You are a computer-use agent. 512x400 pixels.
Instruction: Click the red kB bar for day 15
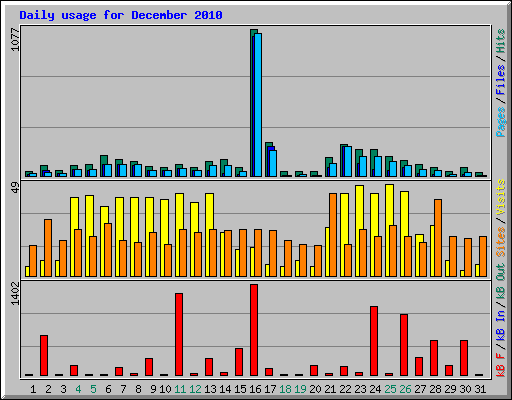pyautogui.click(x=239, y=362)
